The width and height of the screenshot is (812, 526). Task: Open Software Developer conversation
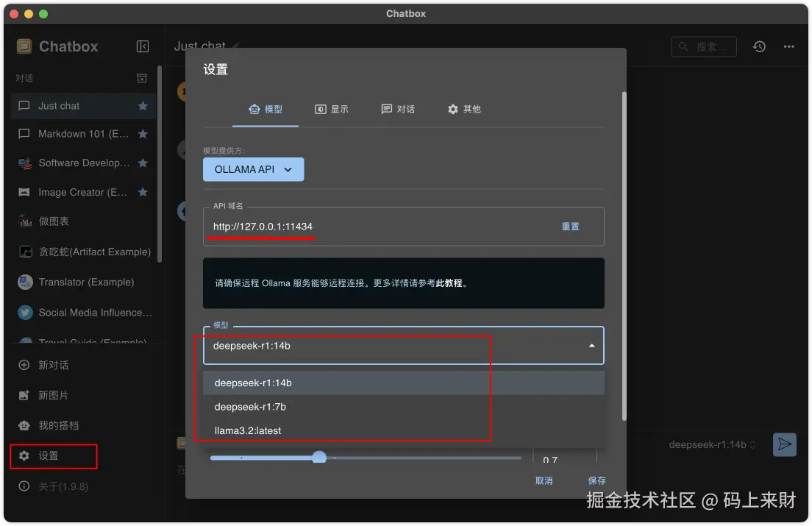click(x=83, y=163)
